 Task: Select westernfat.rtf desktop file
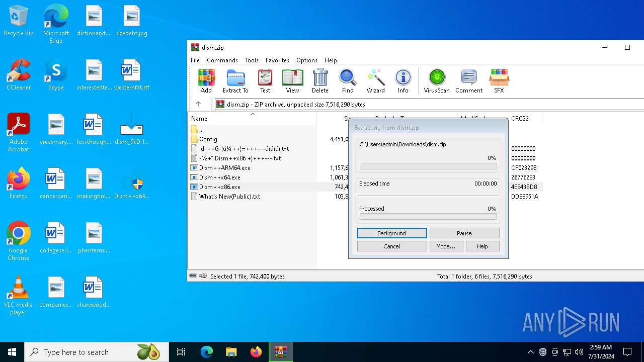132,75
